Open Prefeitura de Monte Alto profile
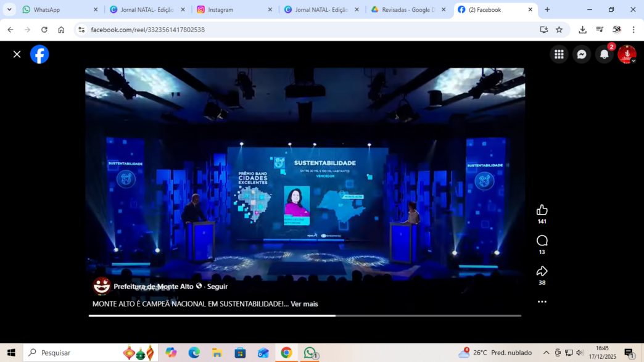This screenshot has height=362, width=644. coord(153,287)
